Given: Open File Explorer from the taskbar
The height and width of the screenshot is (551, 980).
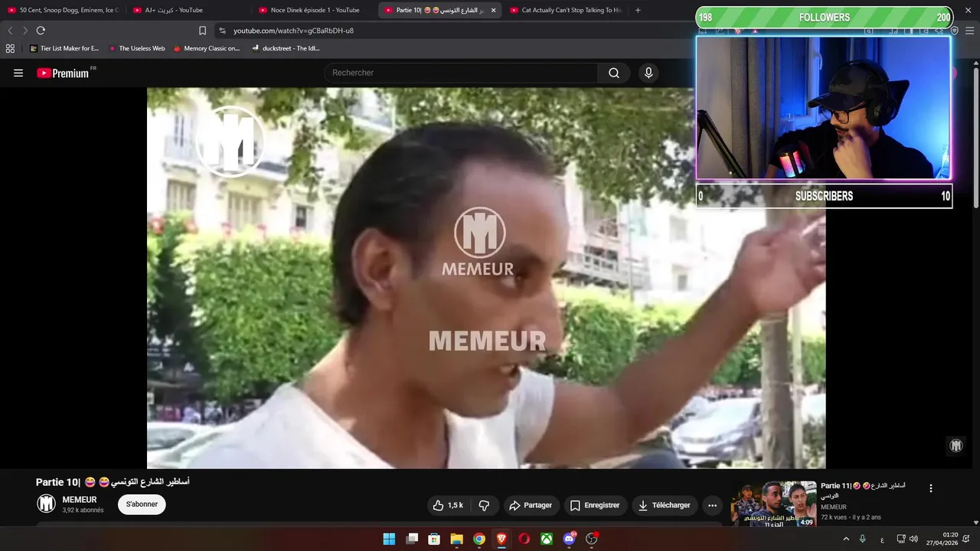Looking at the screenshot, I should point(456,539).
